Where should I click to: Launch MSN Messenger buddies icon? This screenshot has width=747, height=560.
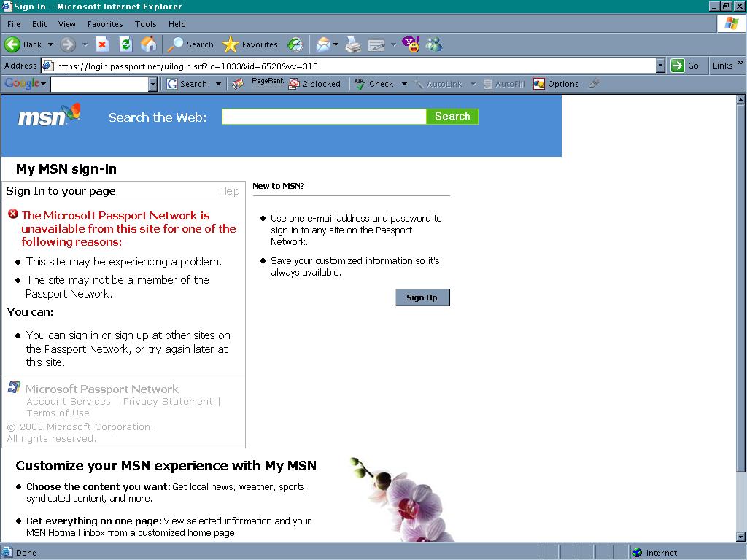click(x=434, y=44)
